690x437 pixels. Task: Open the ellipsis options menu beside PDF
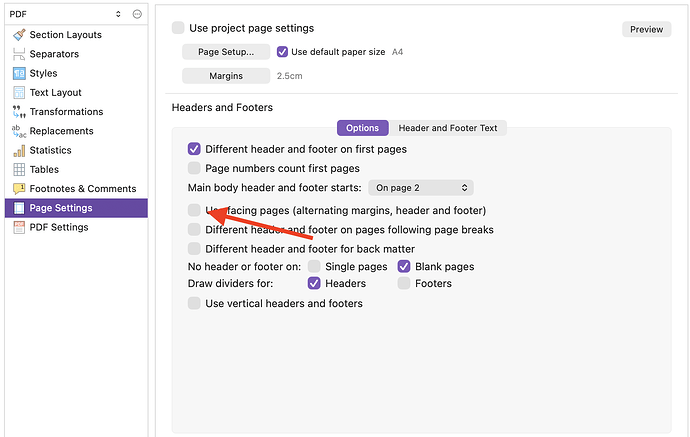click(137, 14)
